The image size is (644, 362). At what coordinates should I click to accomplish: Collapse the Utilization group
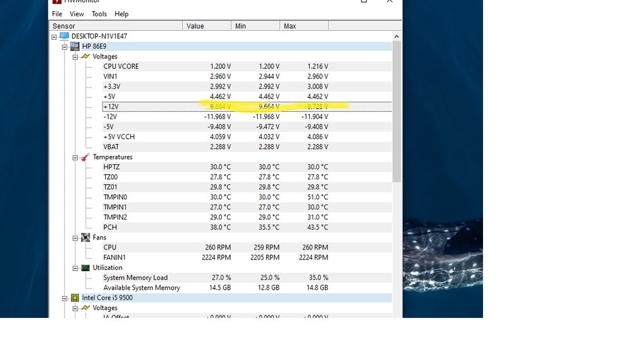[75, 268]
